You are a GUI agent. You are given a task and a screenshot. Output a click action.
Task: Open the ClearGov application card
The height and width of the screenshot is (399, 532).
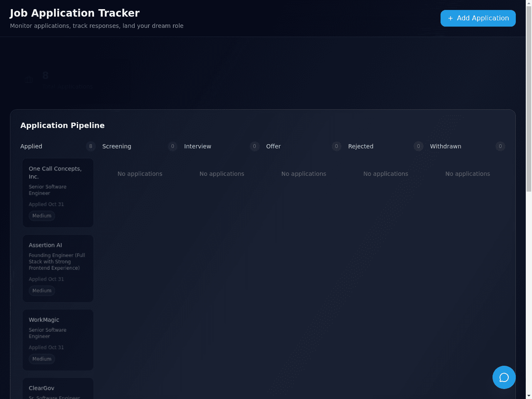pyautogui.click(x=58, y=389)
